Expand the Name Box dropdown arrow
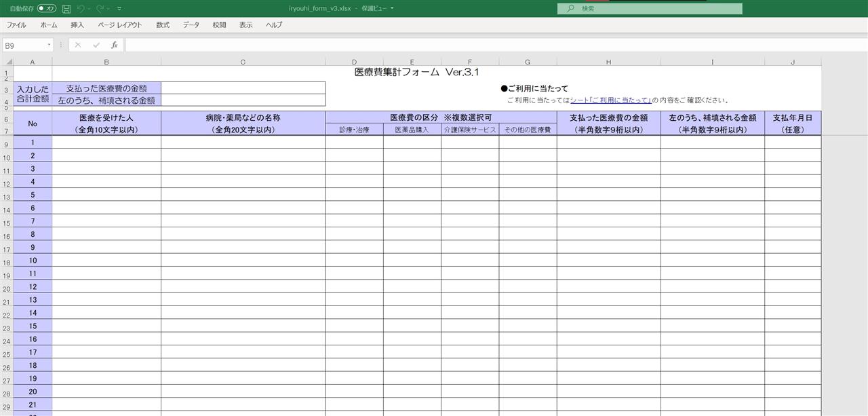The image size is (868, 416). (x=50, y=45)
